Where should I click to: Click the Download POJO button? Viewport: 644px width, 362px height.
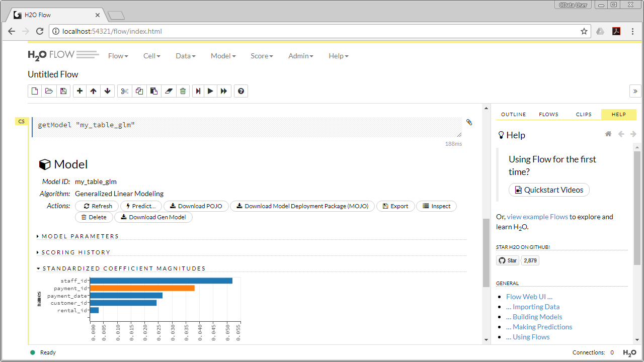click(x=196, y=206)
